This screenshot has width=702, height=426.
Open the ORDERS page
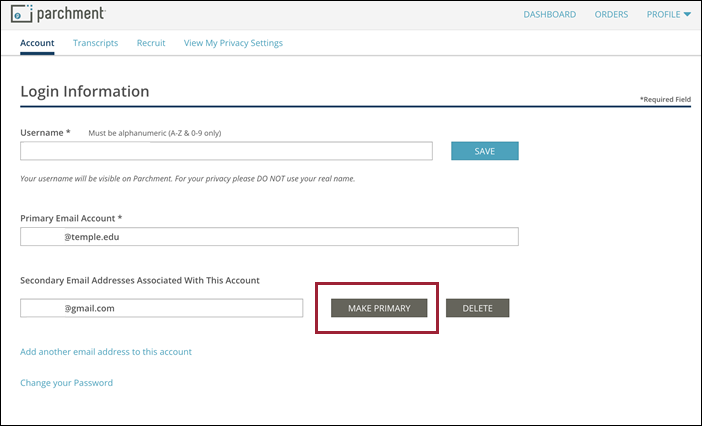[611, 15]
